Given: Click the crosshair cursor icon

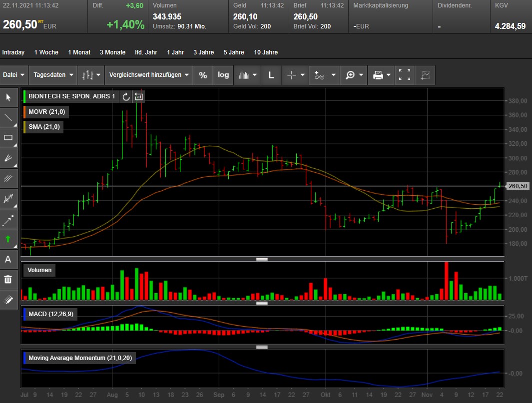Looking at the screenshot, I should tap(291, 75).
